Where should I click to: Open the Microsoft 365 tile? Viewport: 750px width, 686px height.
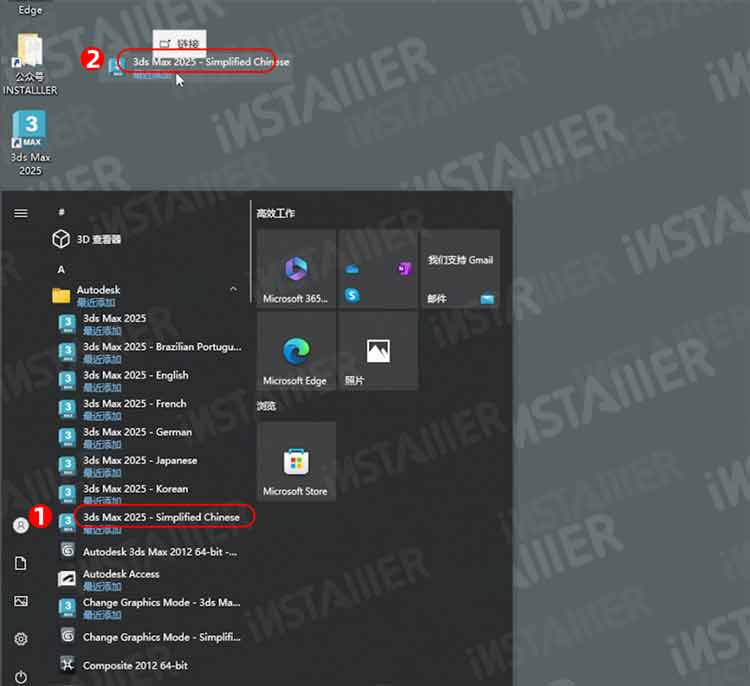coord(296,269)
